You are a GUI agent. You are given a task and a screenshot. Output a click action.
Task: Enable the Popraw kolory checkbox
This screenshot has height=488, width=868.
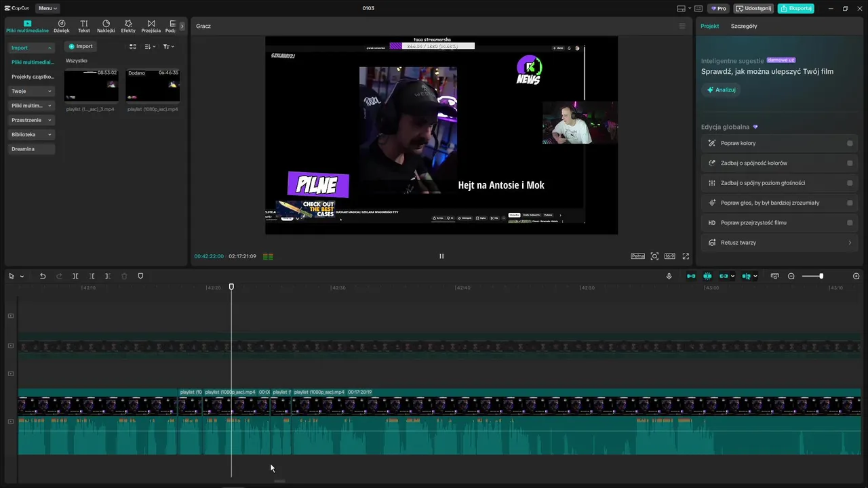(850, 143)
